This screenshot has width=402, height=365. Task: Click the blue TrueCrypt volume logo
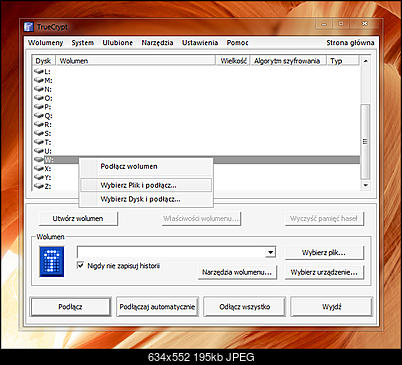pos(52,262)
